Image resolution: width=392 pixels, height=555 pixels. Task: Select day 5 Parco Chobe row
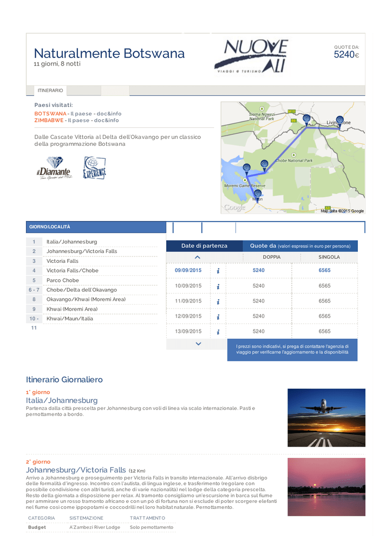[x=92, y=280]
